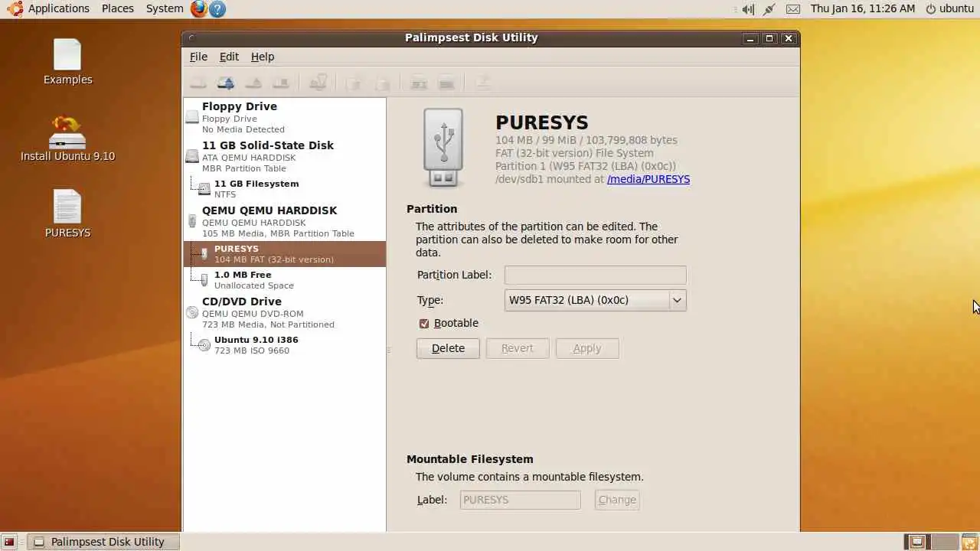
Task: Select the Install Ubuntu 9.10 desktop icon
Action: pos(67,139)
